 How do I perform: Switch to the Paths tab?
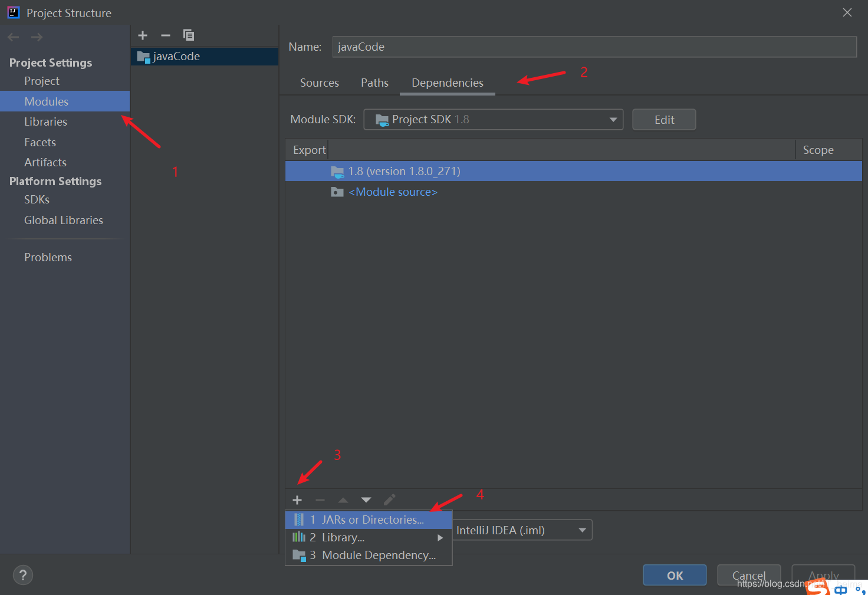(374, 83)
